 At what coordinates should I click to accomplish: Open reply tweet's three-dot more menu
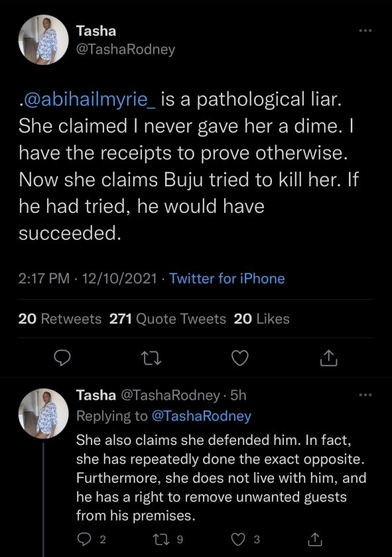point(365,395)
